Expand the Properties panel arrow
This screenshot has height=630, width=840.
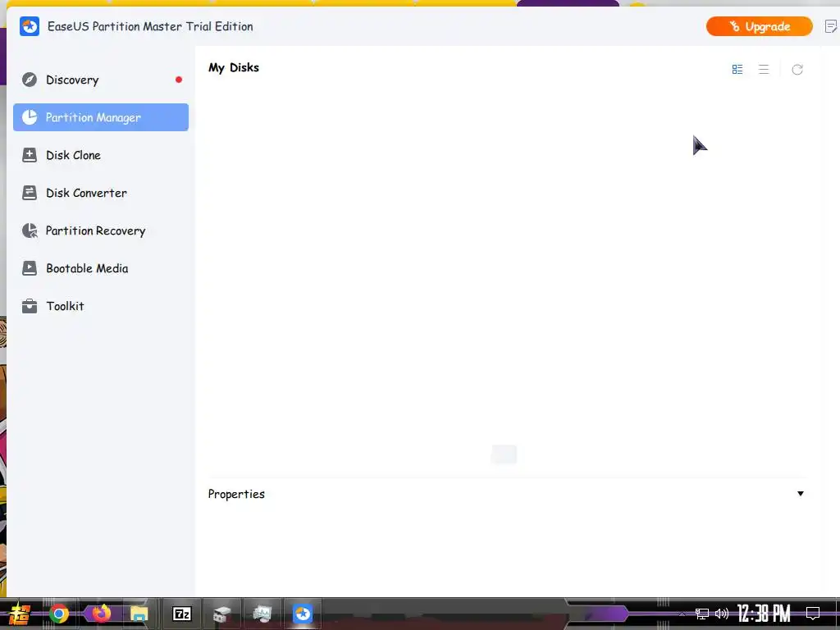click(x=801, y=493)
